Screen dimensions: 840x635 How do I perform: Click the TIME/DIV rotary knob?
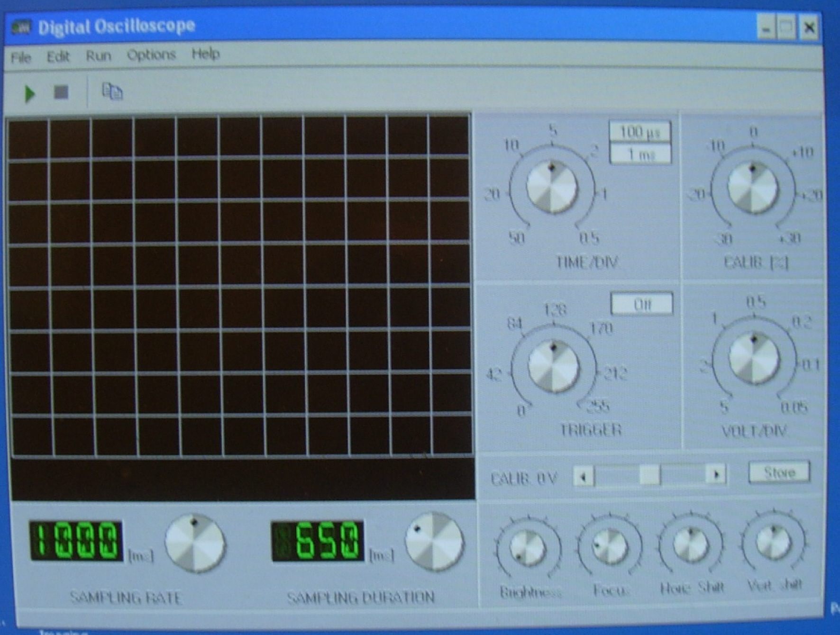552,188
